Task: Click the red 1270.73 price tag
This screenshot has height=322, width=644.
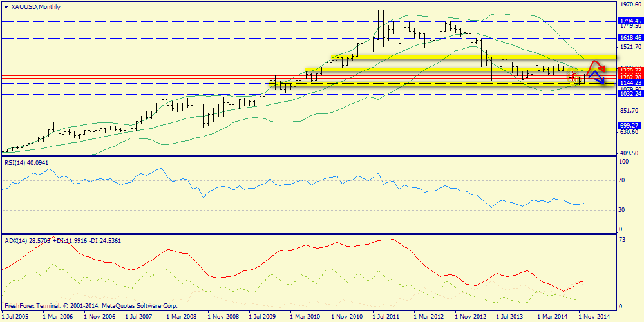Action: pos(630,70)
